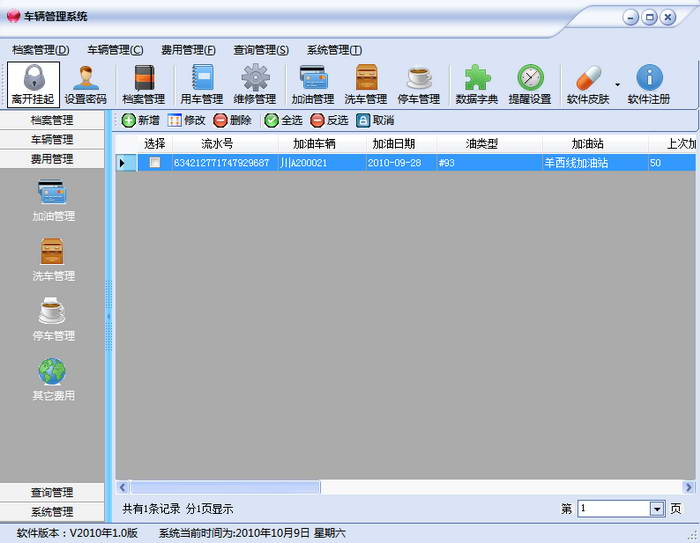Click cell #93 oil type

click(x=489, y=163)
